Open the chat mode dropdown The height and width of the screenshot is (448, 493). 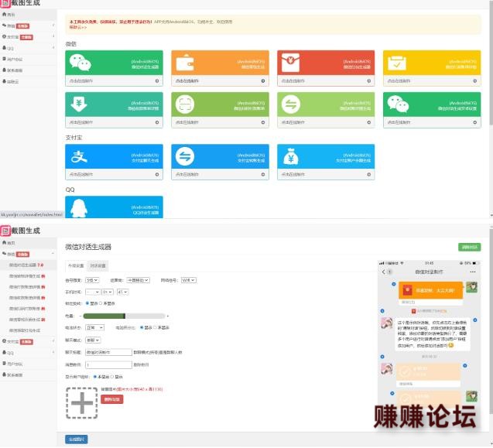93,340
